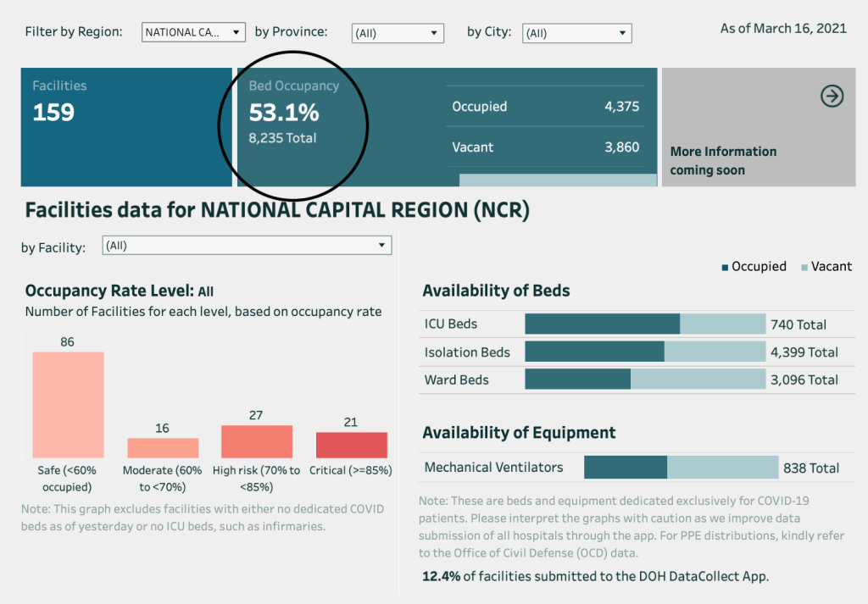Click the Critical bar showing 21
Image resolution: width=868 pixels, height=604 pixels.
tap(351, 445)
